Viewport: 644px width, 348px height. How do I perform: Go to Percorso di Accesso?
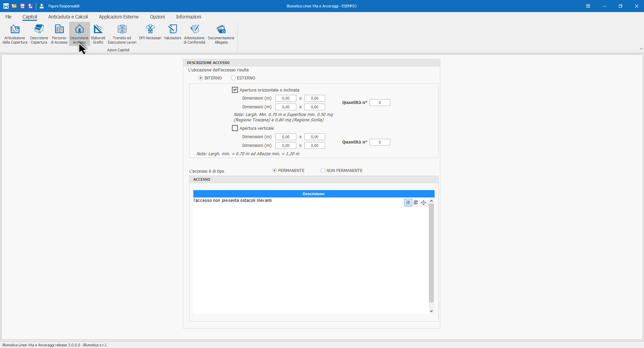pyautogui.click(x=59, y=34)
